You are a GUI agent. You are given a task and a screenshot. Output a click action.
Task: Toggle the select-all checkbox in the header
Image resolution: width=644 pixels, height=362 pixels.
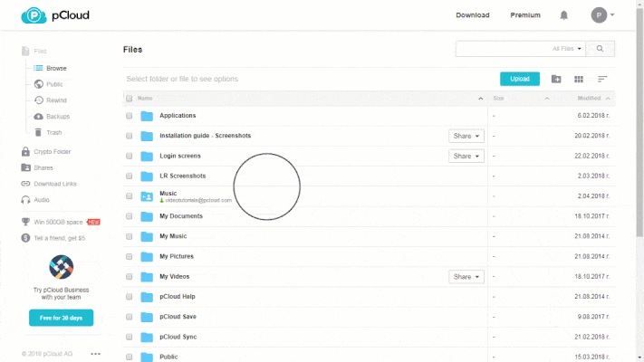coord(129,99)
